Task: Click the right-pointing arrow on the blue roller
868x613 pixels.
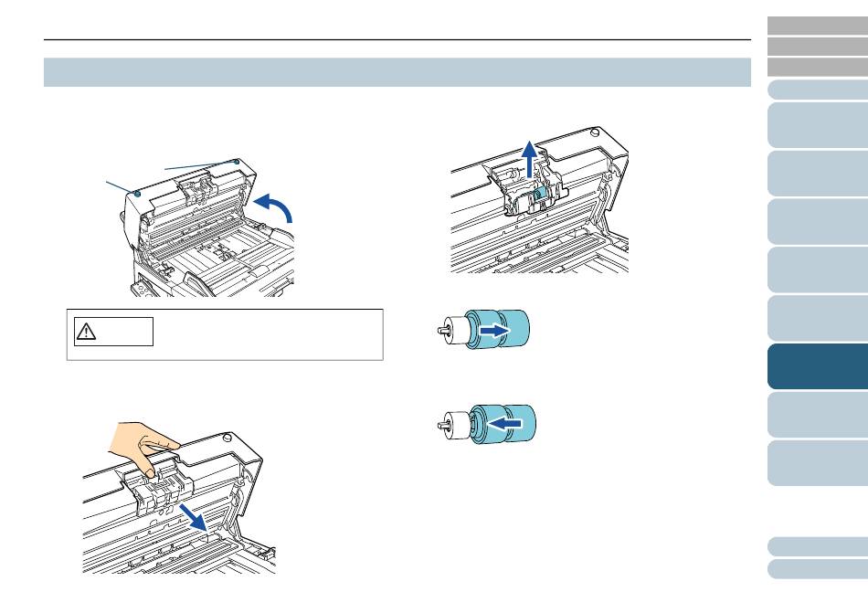Action: coord(494,331)
